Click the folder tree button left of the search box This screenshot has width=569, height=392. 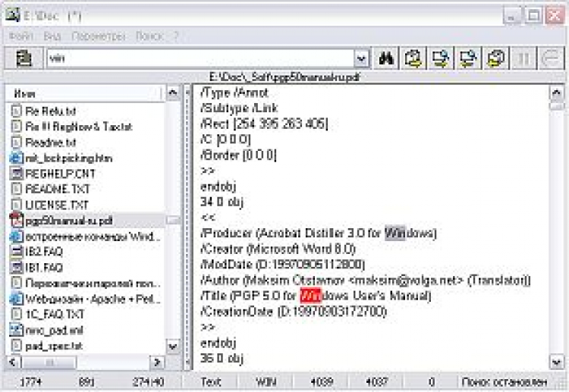[24, 58]
